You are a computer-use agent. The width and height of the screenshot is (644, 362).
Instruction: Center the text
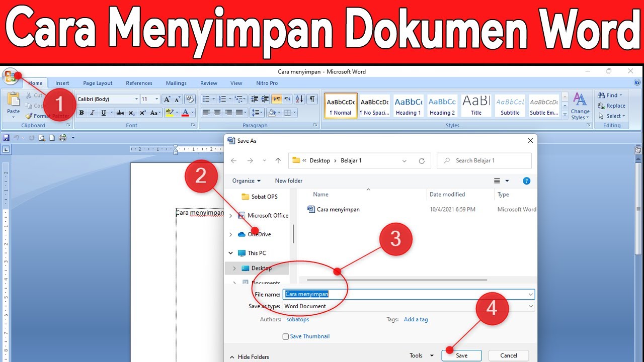[x=217, y=113]
